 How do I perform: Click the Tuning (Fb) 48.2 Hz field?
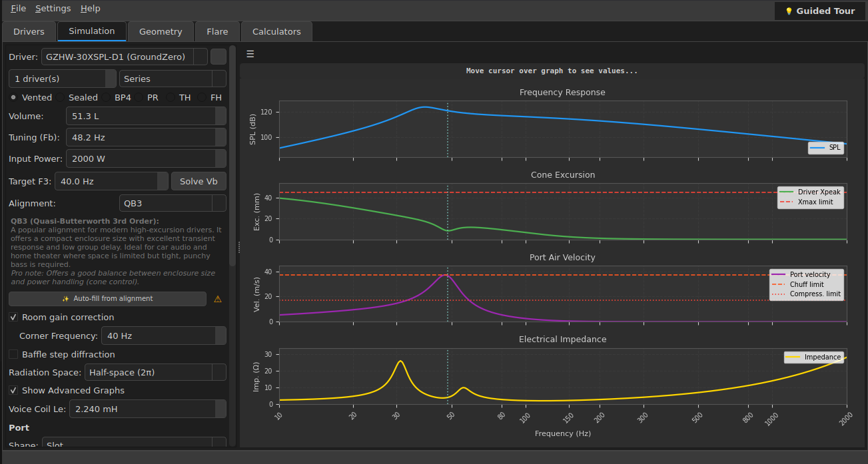coord(146,138)
